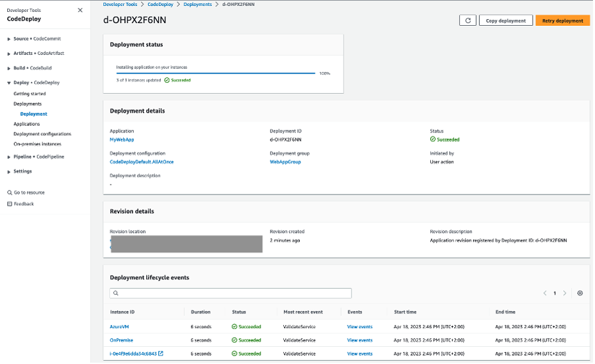This screenshot has height=364, width=595.
Task: Open Applications in sidebar
Action: pyautogui.click(x=26, y=124)
